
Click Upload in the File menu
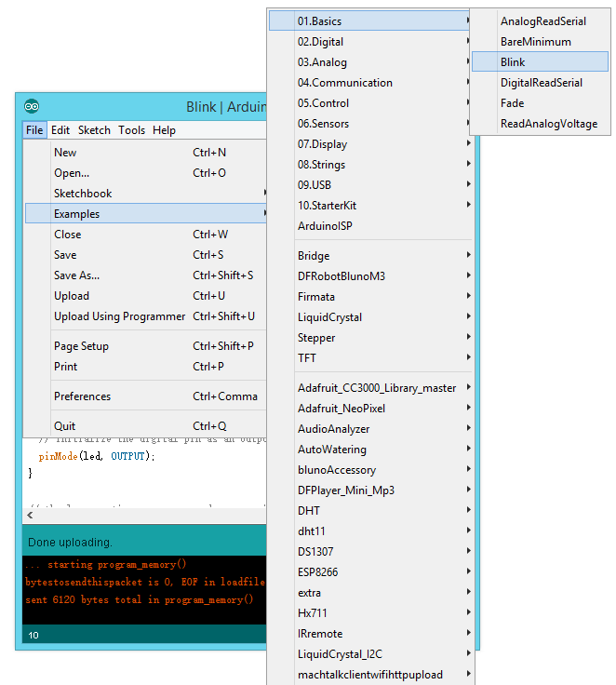click(145, 296)
